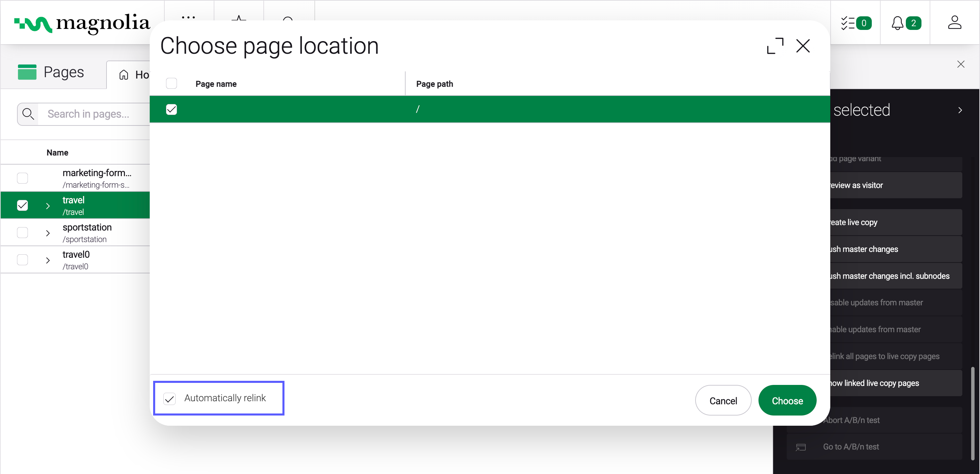Screen dimensions: 980x474
Task: Click the search magnifier icon in Pages
Action: [x=28, y=114]
